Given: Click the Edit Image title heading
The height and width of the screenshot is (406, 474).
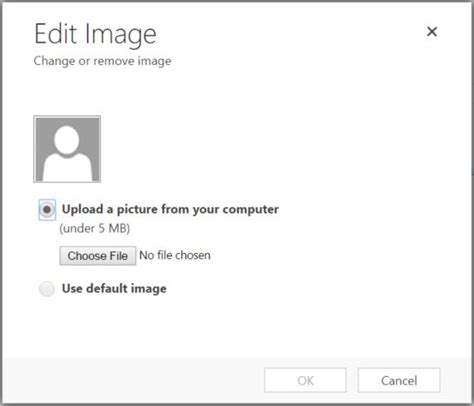Looking at the screenshot, I should [x=95, y=34].
